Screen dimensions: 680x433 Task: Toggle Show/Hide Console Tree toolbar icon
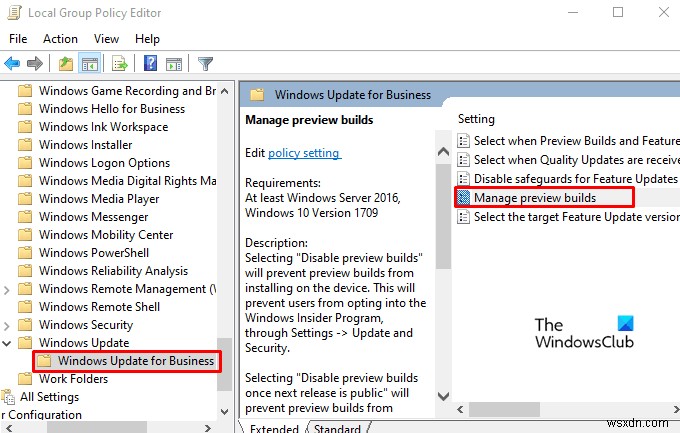coord(90,64)
